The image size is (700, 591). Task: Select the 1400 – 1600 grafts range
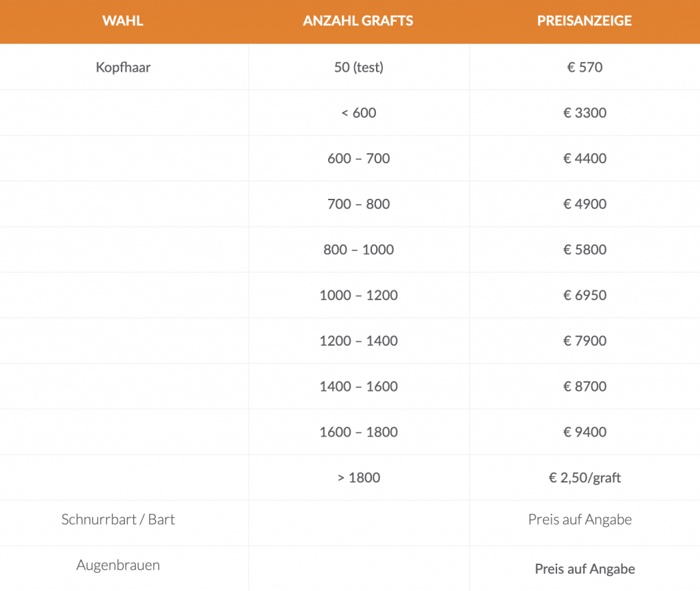[x=358, y=386]
